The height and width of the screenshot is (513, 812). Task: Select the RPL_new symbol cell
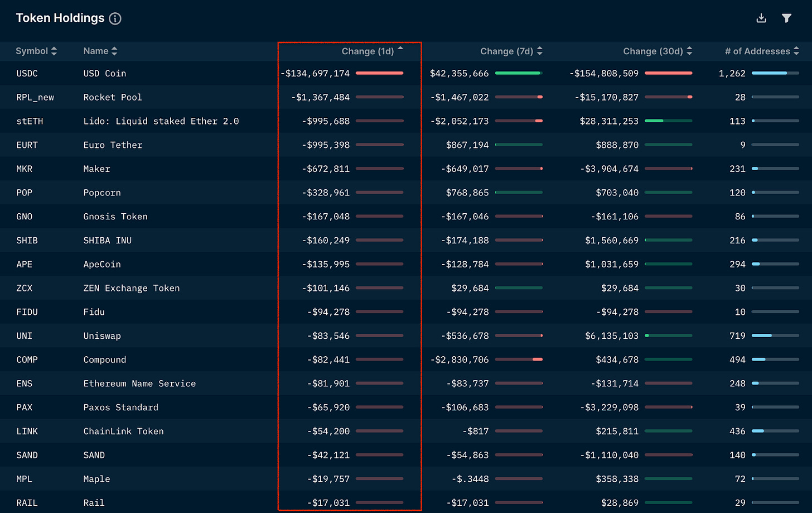[x=35, y=98]
